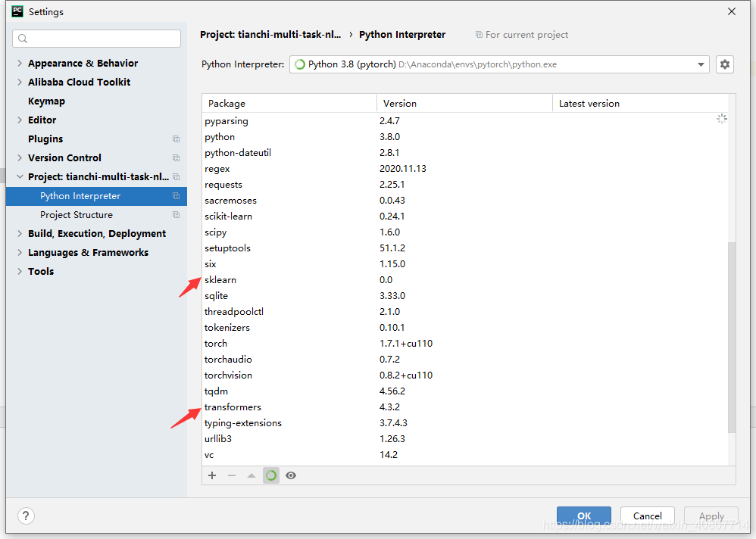Close the Settings dialog
Image resolution: width=756 pixels, height=539 pixels.
(x=732, y=11)
